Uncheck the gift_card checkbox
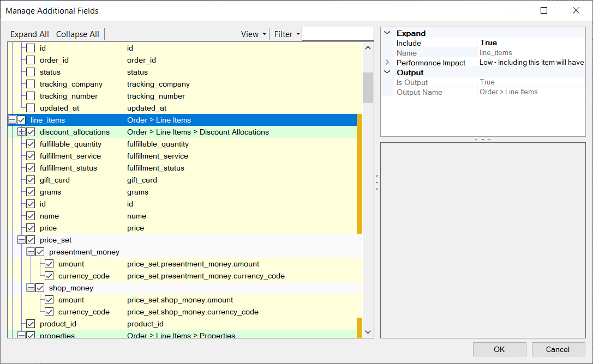The height and width of the screenshot is (364, 593). 31,180
